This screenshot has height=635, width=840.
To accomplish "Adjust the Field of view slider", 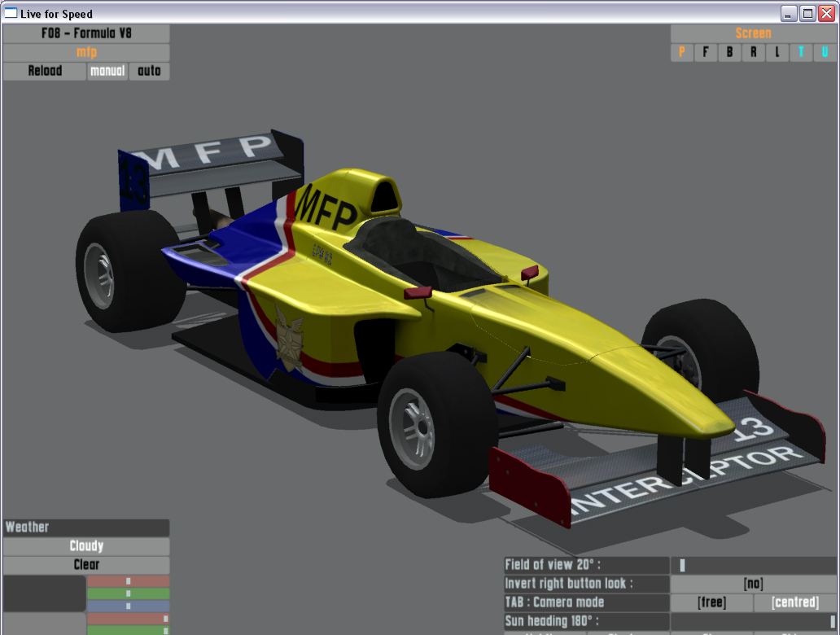I will (x=753, y=565).
